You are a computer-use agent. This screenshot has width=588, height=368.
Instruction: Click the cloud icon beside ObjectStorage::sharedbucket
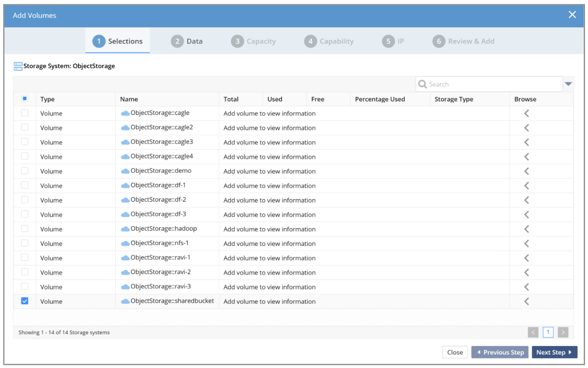pyautogui.click(x=125, y=301)
